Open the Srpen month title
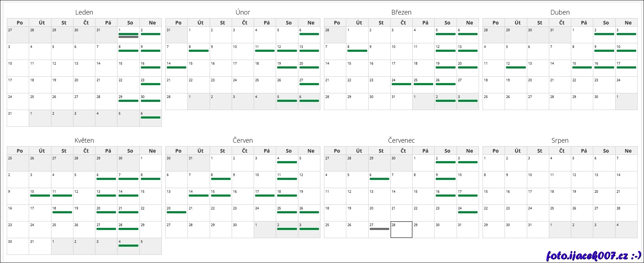The image size is (644, 263). (x=560, y=141)
